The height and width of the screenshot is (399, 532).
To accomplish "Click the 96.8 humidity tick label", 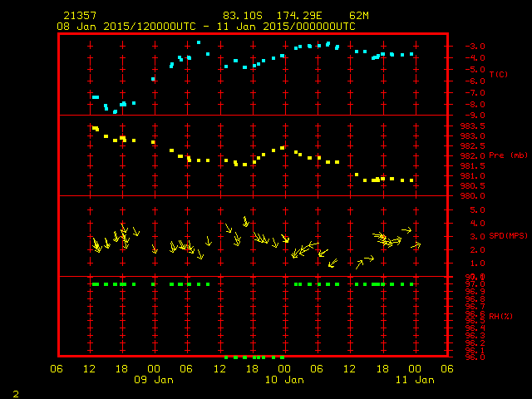I will click(475, 299).
